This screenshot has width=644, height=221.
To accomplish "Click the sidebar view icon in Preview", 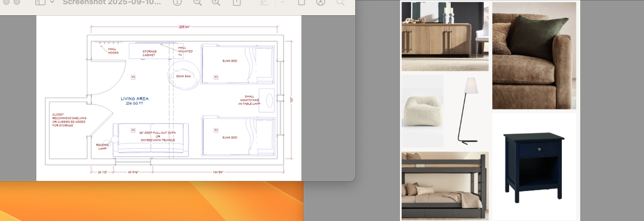I will (41, 2).
